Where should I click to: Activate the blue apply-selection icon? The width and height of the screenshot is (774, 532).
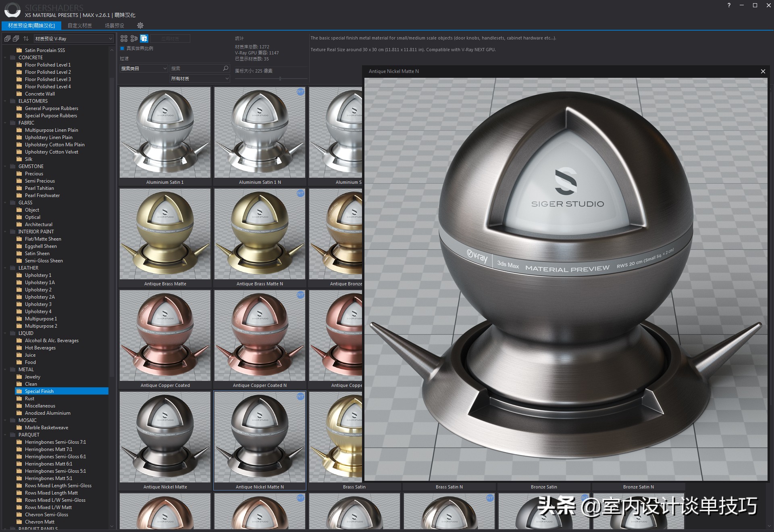(x=144, y=38)
